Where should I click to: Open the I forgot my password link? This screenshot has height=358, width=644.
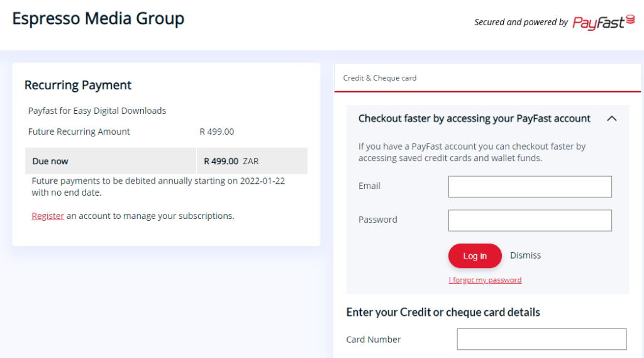click(485, 280)
